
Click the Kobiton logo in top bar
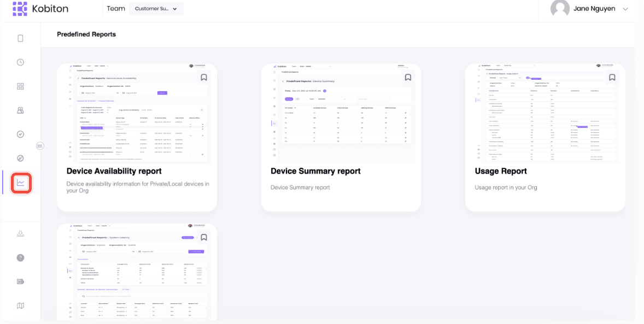coord(41,9)
